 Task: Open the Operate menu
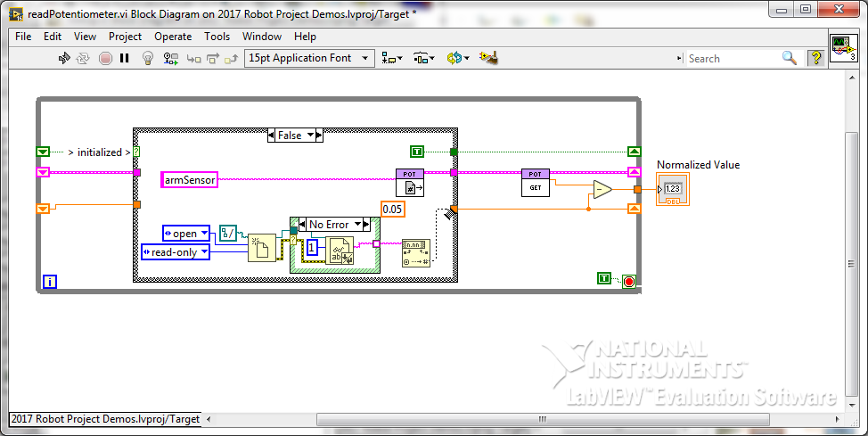[173, 37]
